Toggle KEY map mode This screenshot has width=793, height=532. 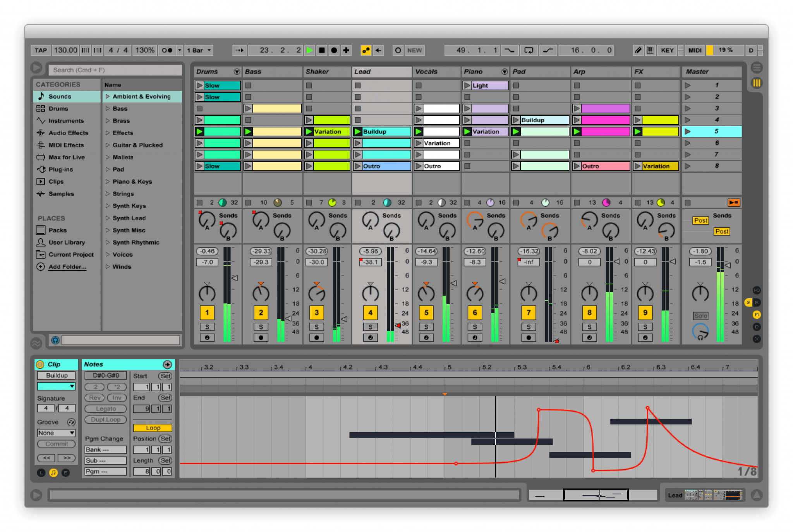pyautogui.click(x=667, y=50)
